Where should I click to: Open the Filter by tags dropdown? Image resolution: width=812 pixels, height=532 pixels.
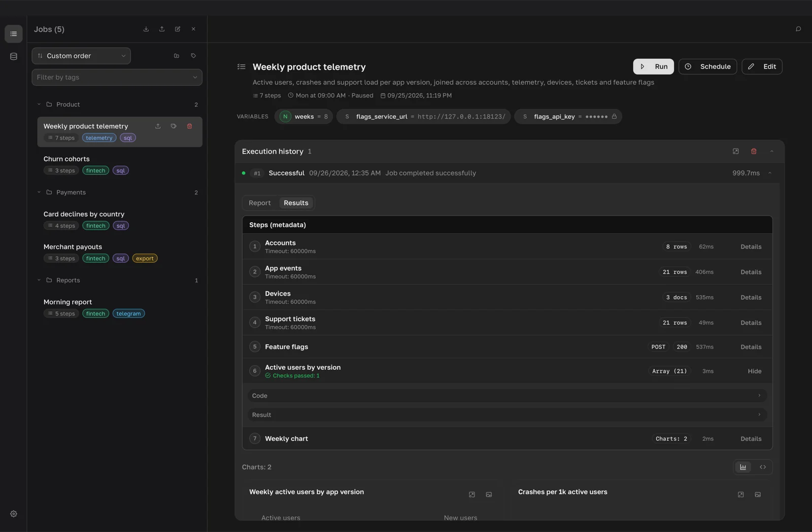117,77
